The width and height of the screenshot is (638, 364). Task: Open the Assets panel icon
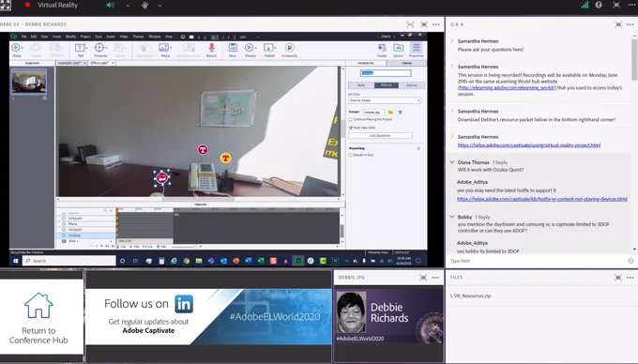[x=382, y=48]
